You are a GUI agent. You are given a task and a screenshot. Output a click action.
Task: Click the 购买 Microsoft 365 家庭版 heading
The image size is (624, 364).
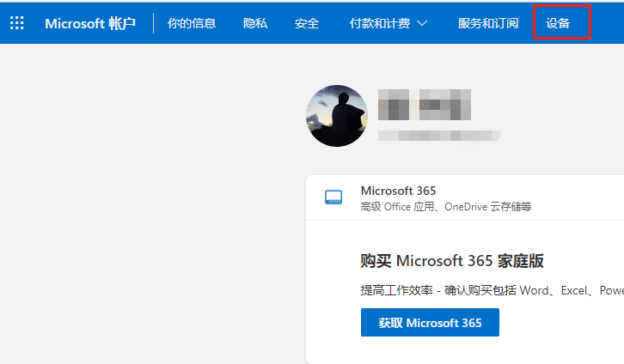(x=451, y=261)
